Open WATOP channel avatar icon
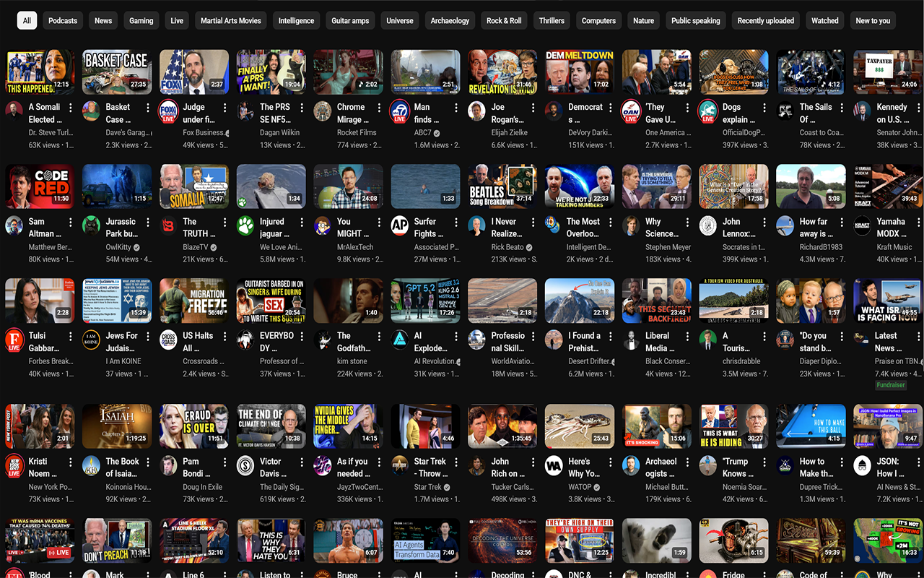The image size is (924, 578). [554, 465]
